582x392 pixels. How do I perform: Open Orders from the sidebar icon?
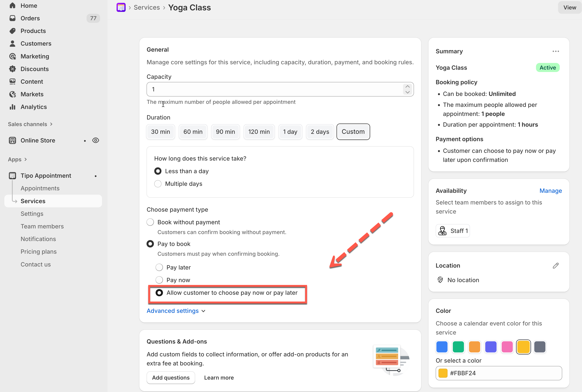[x=12, y=18]
